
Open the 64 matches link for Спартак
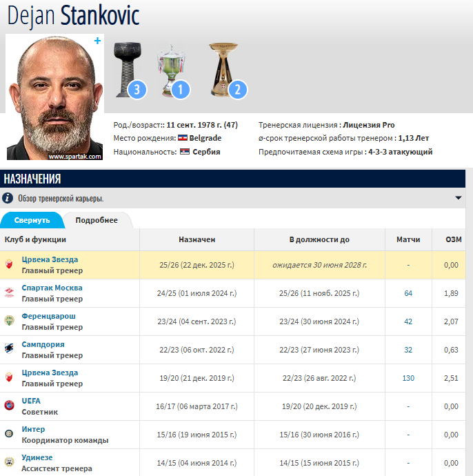click(408, 293)
